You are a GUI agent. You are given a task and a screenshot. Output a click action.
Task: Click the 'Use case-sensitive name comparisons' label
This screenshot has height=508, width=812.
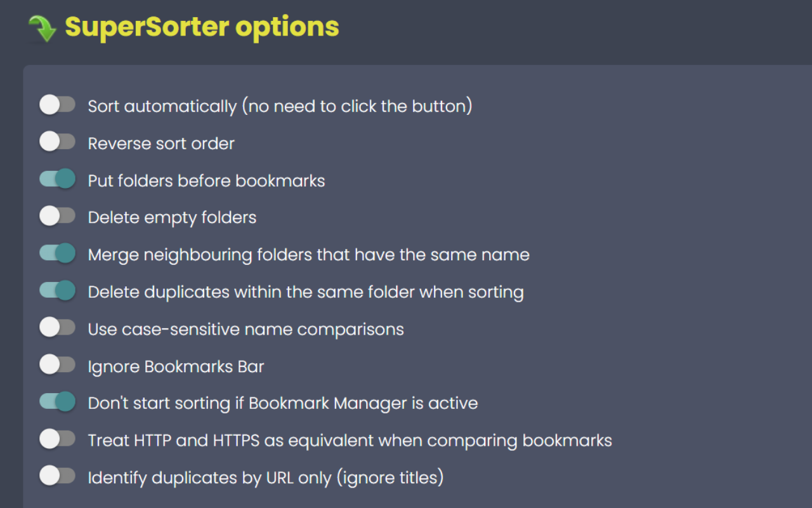[246, 329]
